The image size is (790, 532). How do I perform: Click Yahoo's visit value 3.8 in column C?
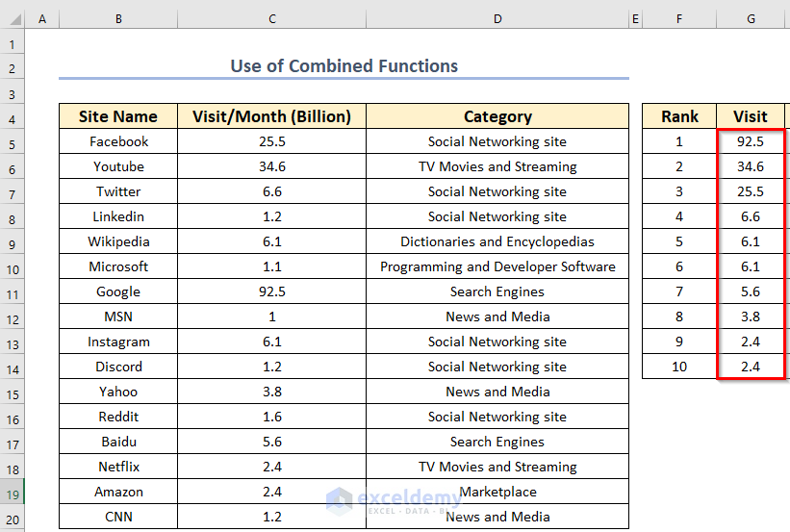pyautogui.click(x=272, y=392)
